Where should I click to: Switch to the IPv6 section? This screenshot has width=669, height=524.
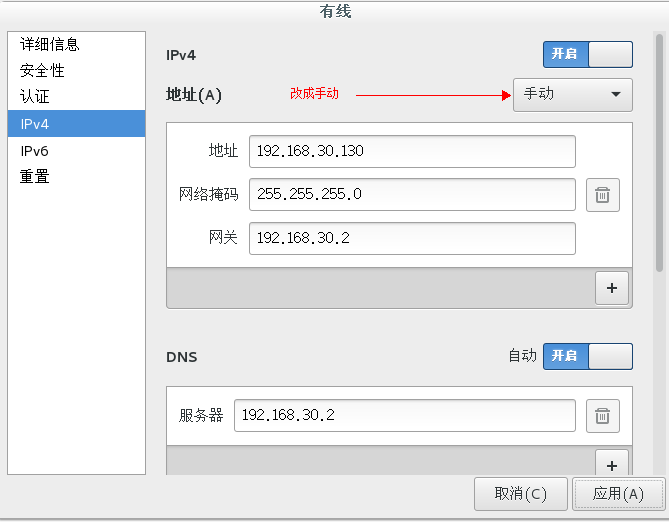pos(34,151)
